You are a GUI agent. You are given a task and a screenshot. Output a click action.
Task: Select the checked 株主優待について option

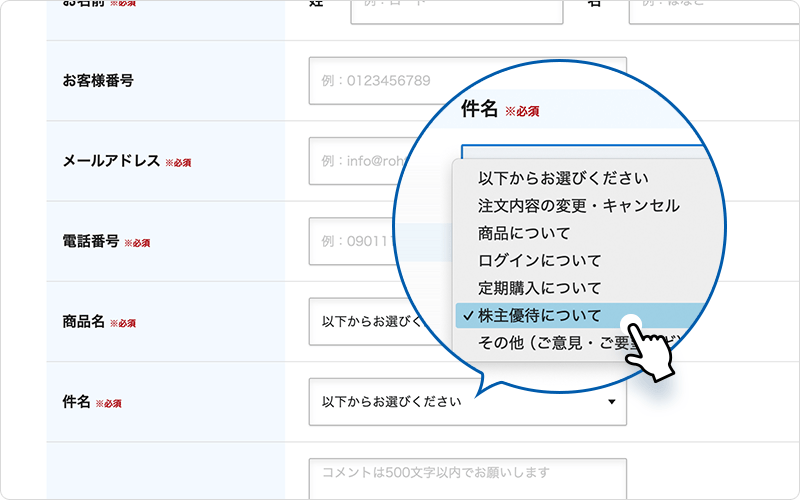pos(540,316)
